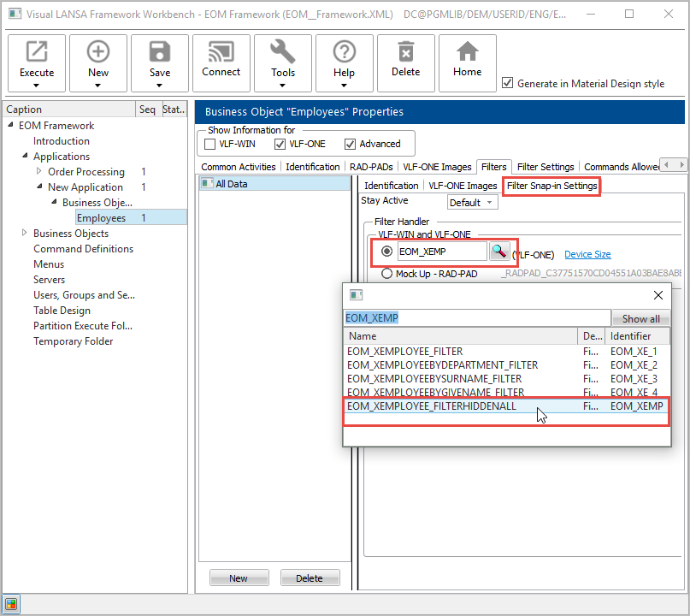Image resolution: width=690 pixels, height=616 pixels.
Task: Select EOM_XEMPLOYEE_FILTERHIDDENALL in the list
Action: (506, 406)
